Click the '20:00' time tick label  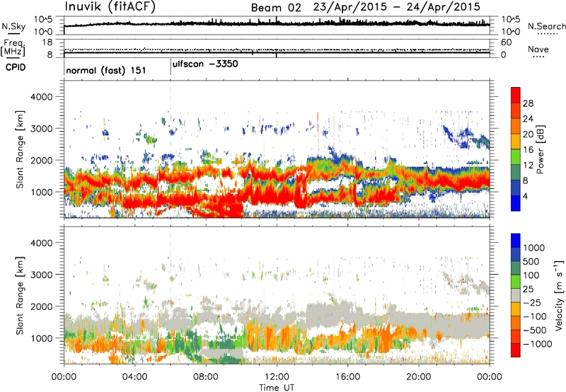coord(418,377)
